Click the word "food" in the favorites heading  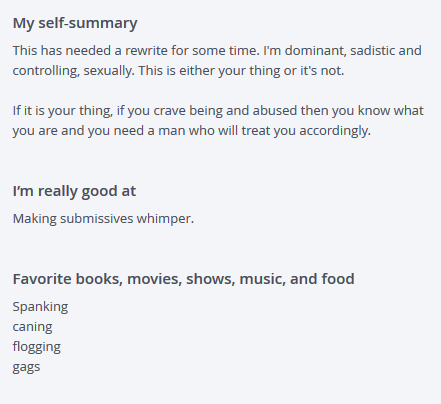[x=338, y=279]
